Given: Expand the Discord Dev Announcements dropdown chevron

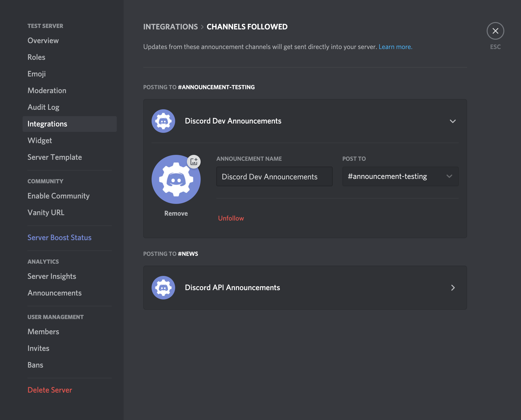Looking at the screenshot, I should (453, 121).
